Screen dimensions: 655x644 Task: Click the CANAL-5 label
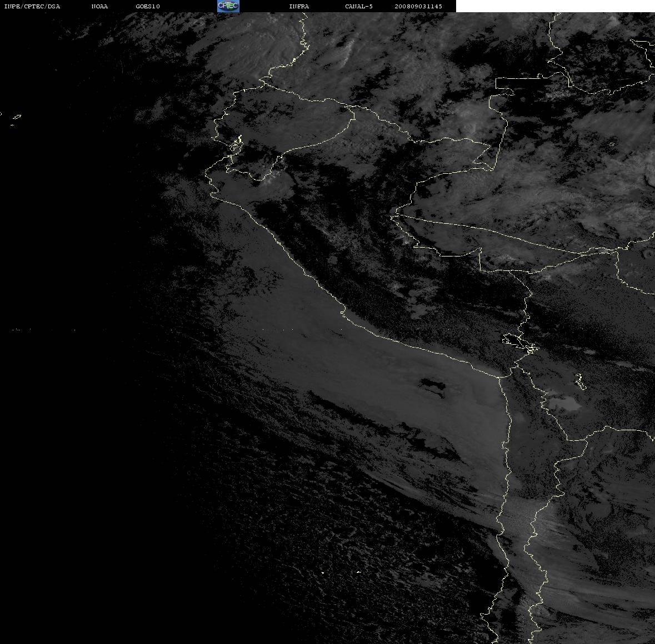click(359, 6)
